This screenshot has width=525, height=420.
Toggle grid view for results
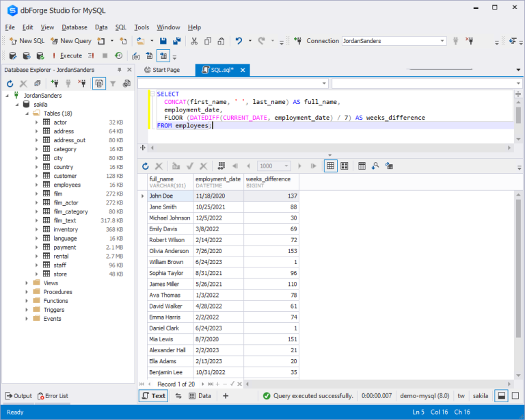pyautogui.click(x=330, y=166)
